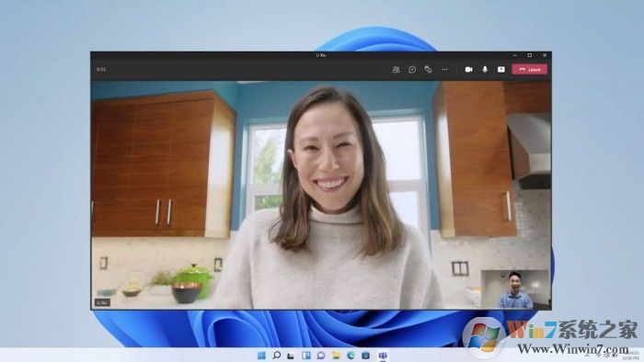Open Microsoft Store from the taskbar
The height and width of the screenshot is (362, 644).
point(365,356)
